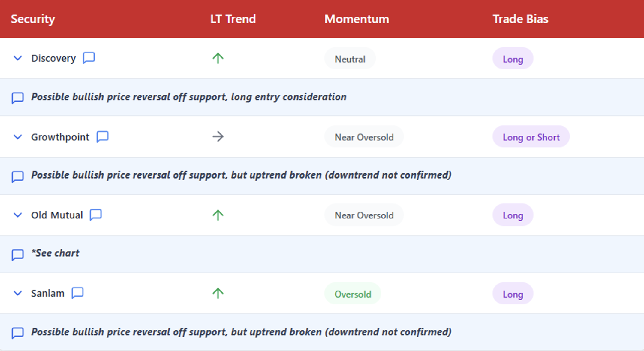Click the comment icon beside Growthpoint
644x351 pixels.
pyautogui.click(x=102, y=137)
